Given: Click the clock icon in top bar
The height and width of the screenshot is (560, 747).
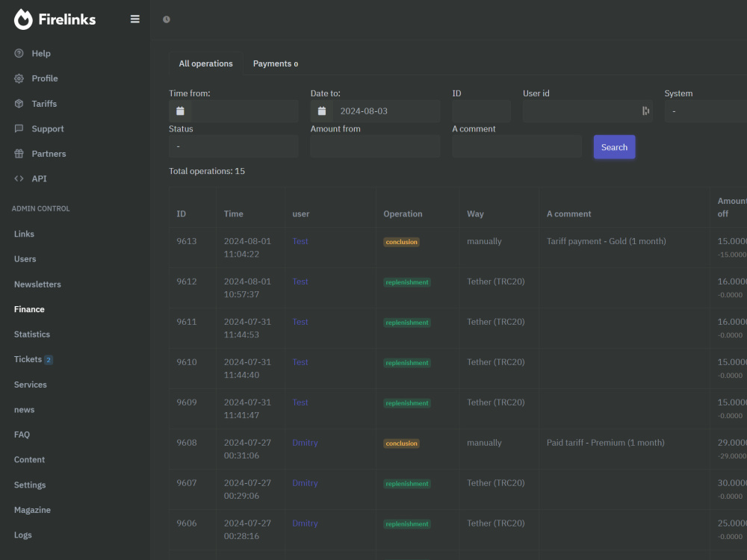Looking at the screenshot, I should 167,19.
